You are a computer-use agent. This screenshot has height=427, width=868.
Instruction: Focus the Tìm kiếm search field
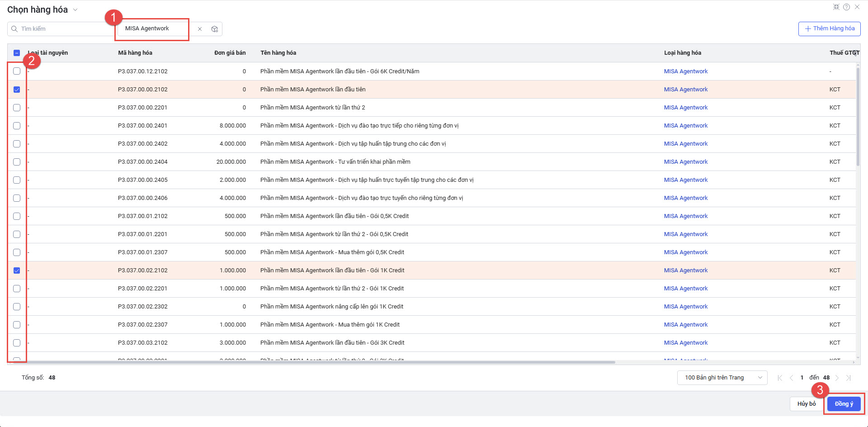(x=63, y=29)
